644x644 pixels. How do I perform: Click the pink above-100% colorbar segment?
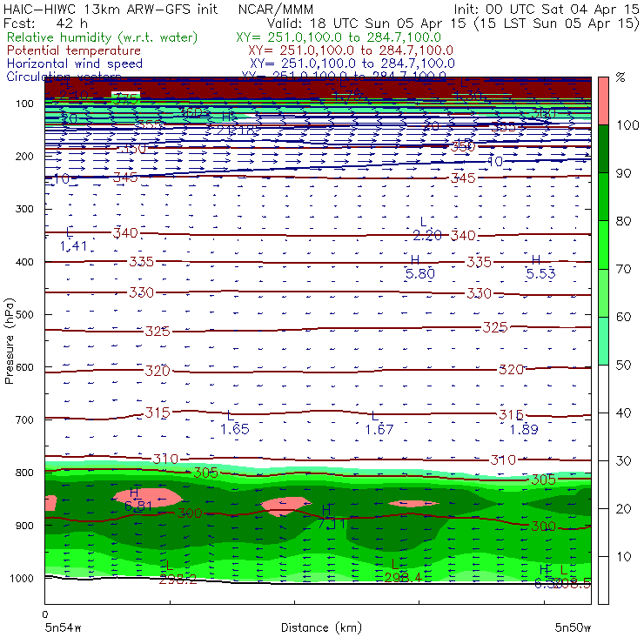coord(603,101)
